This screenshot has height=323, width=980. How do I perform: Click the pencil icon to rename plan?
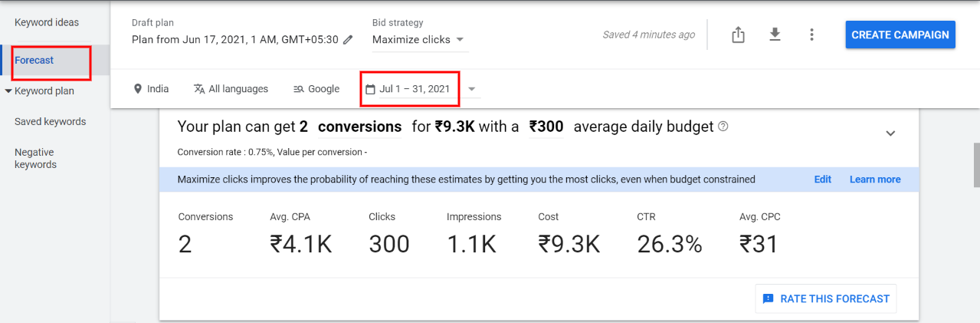[348, 39]
